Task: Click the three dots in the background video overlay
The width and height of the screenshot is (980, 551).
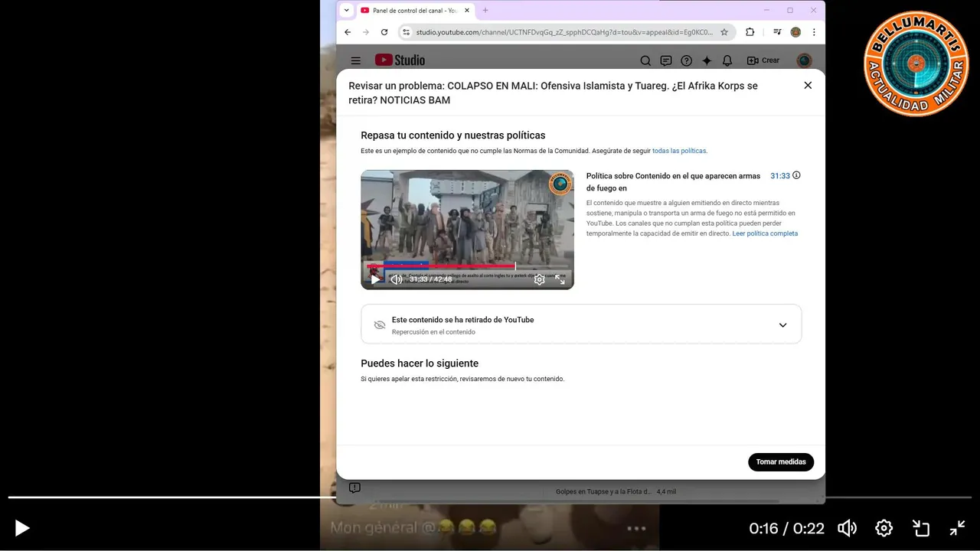Action: pos(637,528)
